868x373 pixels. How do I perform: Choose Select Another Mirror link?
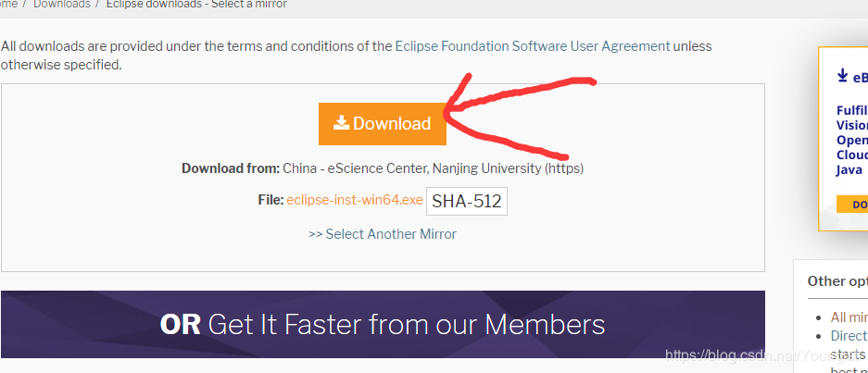(x=383, y=233)
